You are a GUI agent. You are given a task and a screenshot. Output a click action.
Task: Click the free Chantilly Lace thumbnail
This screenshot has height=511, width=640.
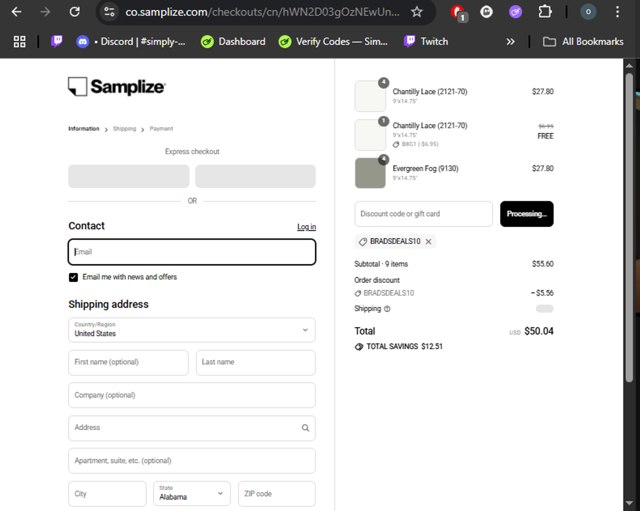coord(370,135)
